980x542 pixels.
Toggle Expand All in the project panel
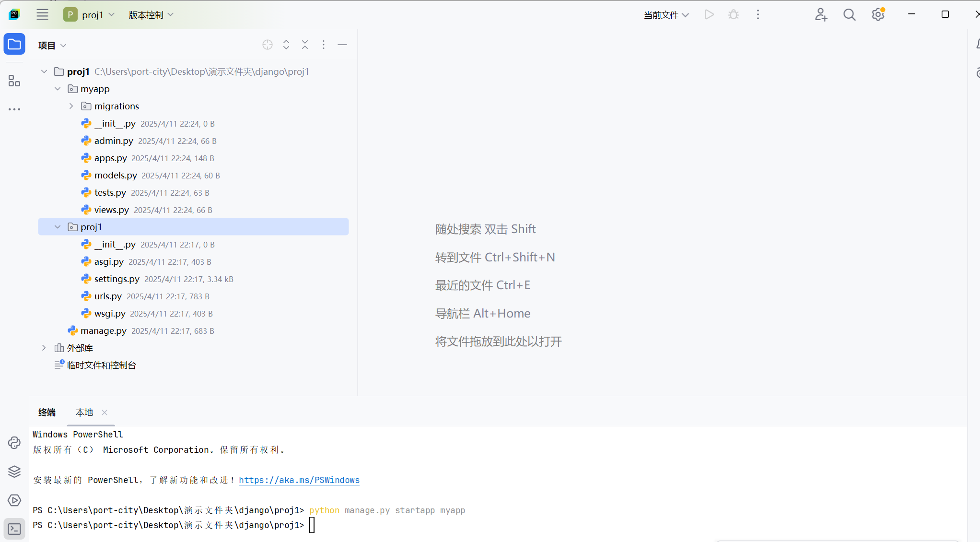(x=286, y=45)
